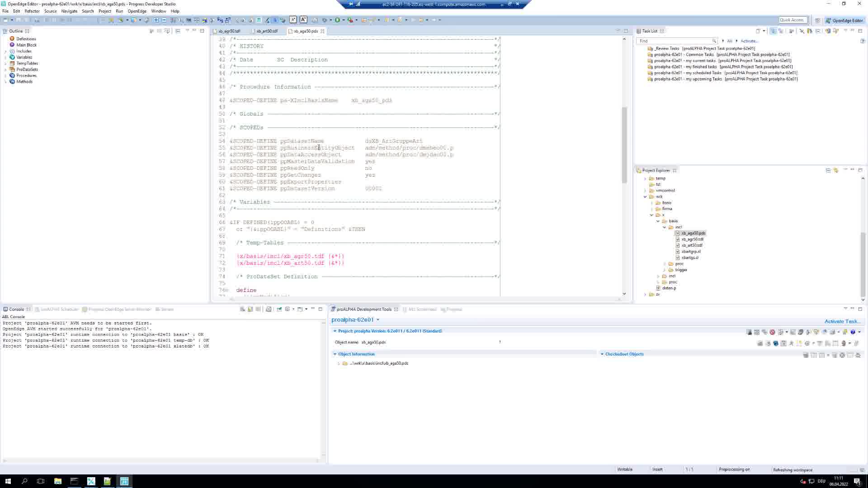Open the Run button dropdown arrow
The width and height of the screenshot is (868, 488).
coord(343,20)
